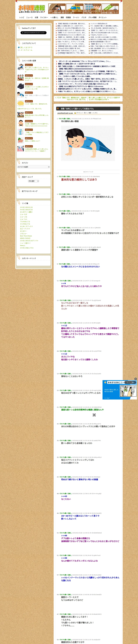138x644 pixels.
Task: Expand the カテゴリを選択 dropdown
Action: coord(34,167)
